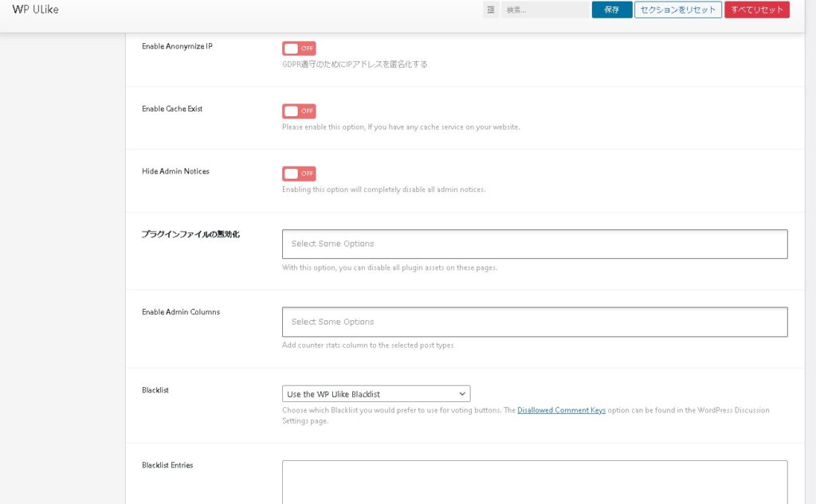Click the Enable Admin Columns label
816x504 pixels.
181,312
